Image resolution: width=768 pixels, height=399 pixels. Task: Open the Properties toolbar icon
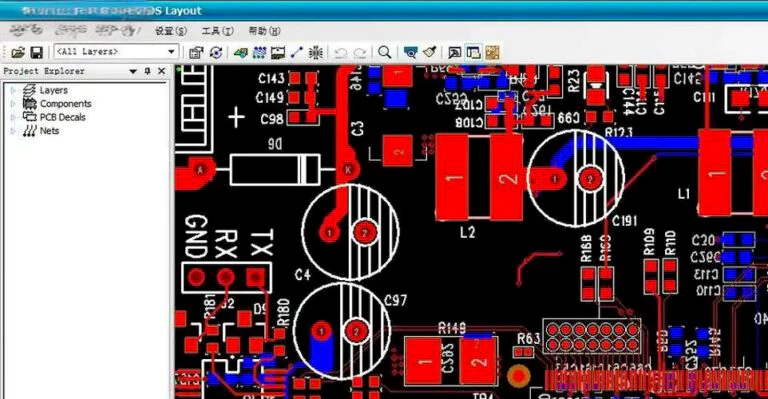tap(196, 52)
